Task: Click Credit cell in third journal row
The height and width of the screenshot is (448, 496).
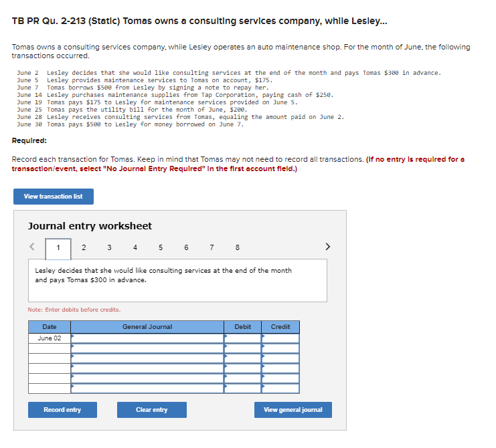Action: [x=280, y=358]
